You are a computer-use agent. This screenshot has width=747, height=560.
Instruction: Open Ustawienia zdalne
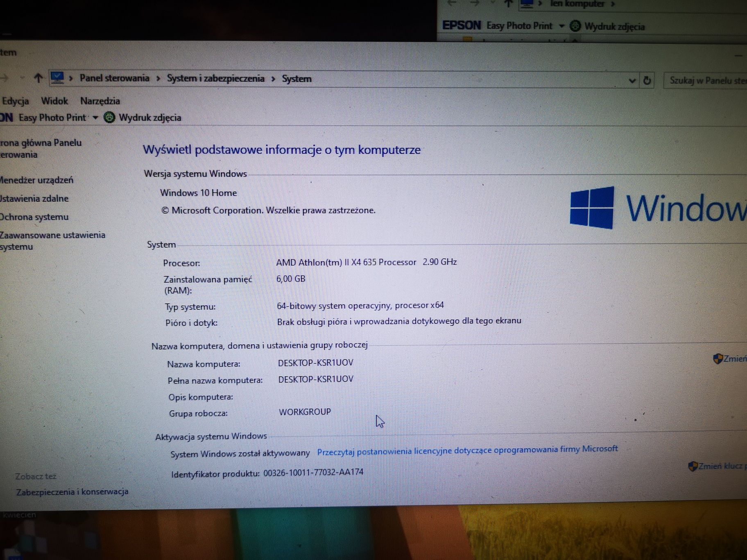34,199
